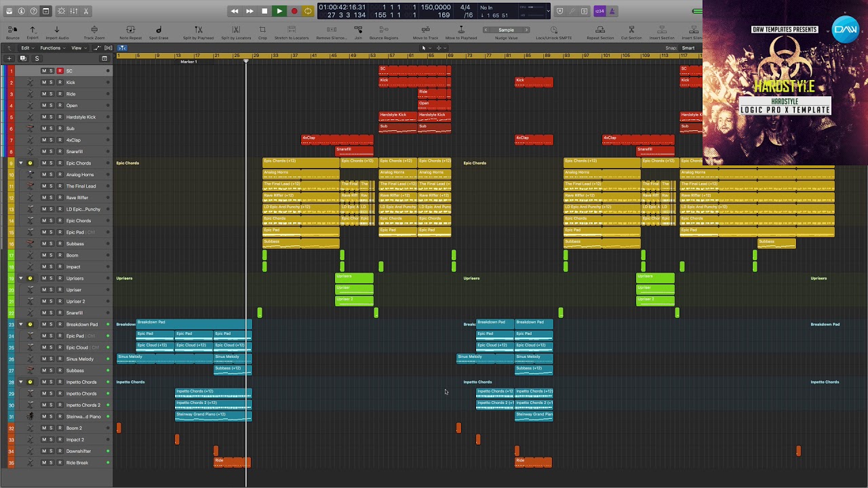Start playback with Play button

(279, 11)
